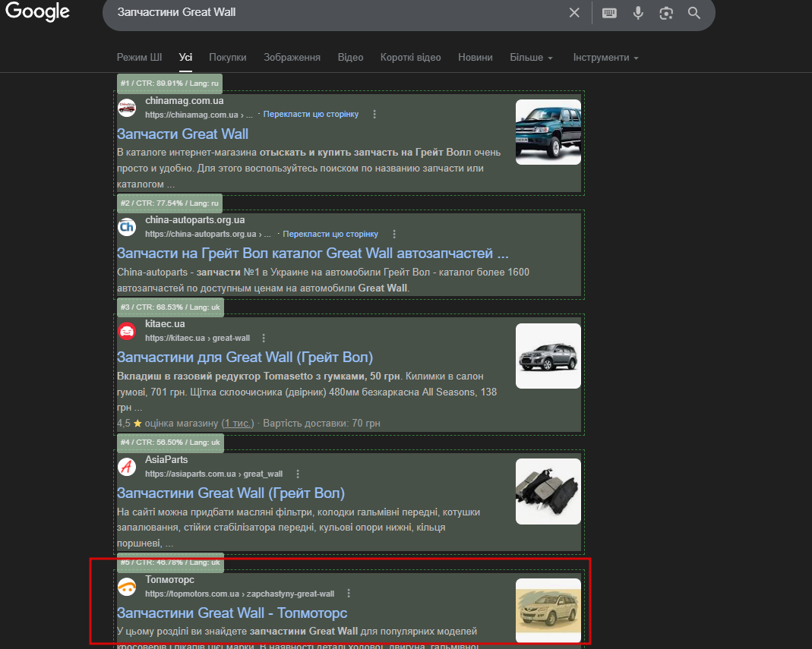Open gold SUV thumbnail for Топмоторс
The width and height of the screenshot is (812, 649).
click(548, 611)
